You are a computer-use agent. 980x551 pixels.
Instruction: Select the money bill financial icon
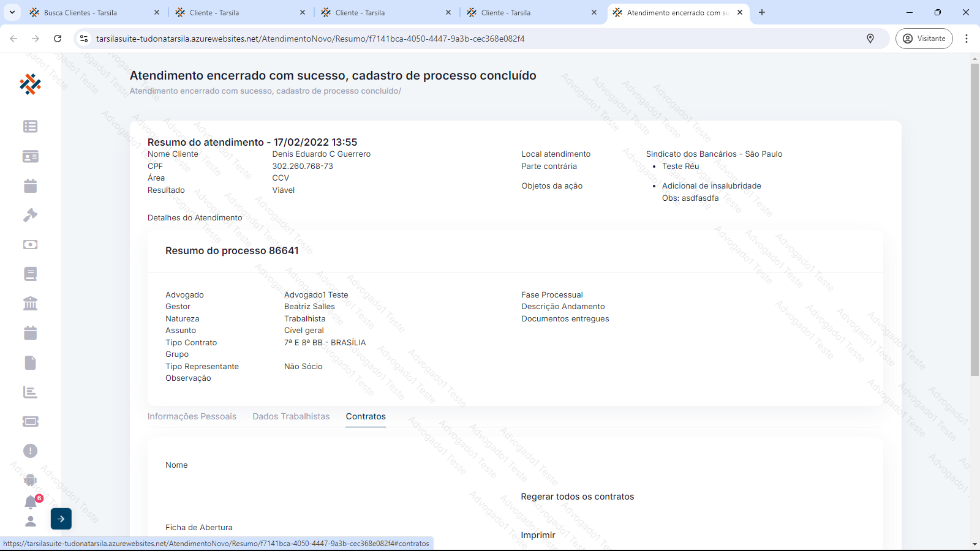coord(30,244)
